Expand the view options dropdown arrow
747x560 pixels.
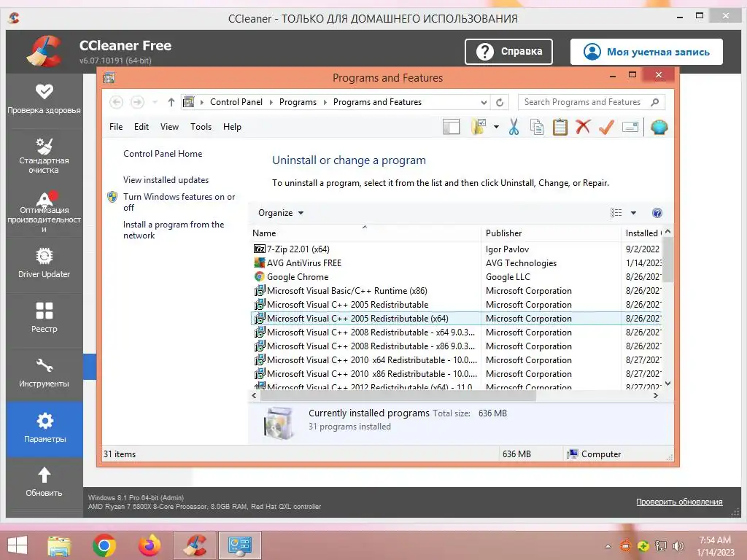[x=634, y=213]
